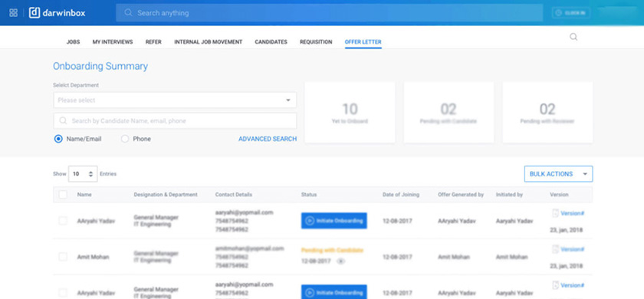Click the Advanced Search link

[x=268, y=139]
